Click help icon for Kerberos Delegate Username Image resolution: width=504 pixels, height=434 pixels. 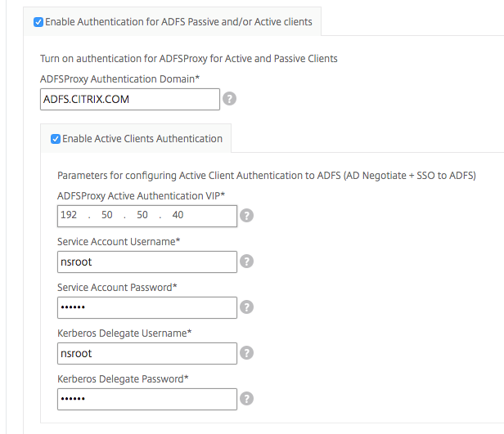coord(246,353)
